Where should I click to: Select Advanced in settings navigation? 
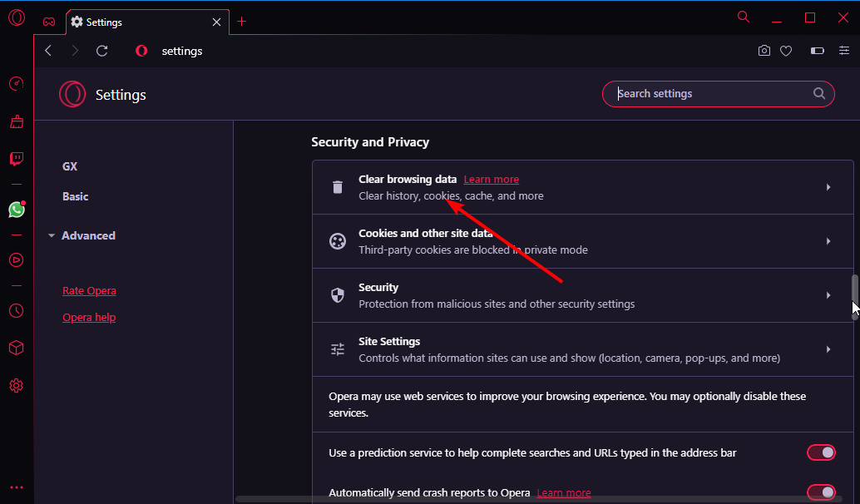point(88,235)
